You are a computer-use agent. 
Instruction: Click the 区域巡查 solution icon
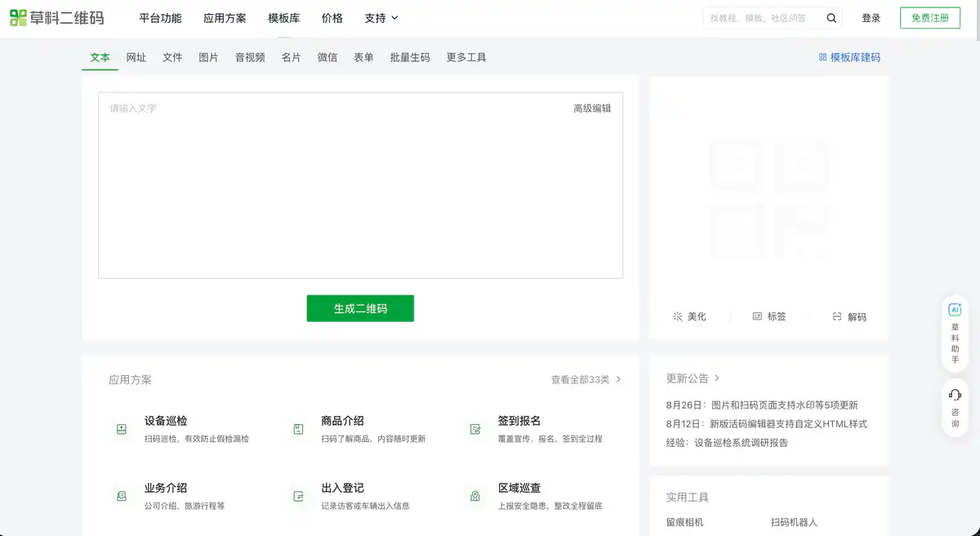point(474,496)
